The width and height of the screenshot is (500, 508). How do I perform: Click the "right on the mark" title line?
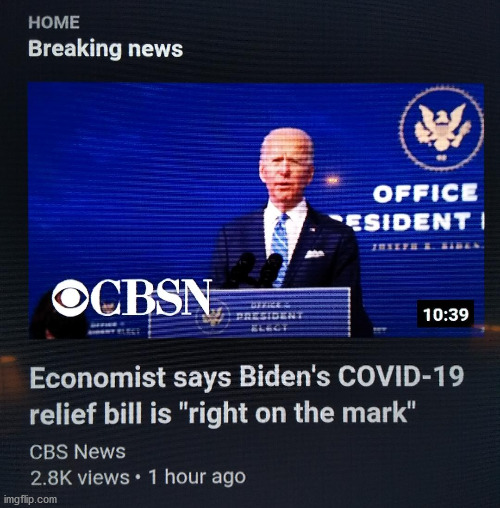(223, 413)
